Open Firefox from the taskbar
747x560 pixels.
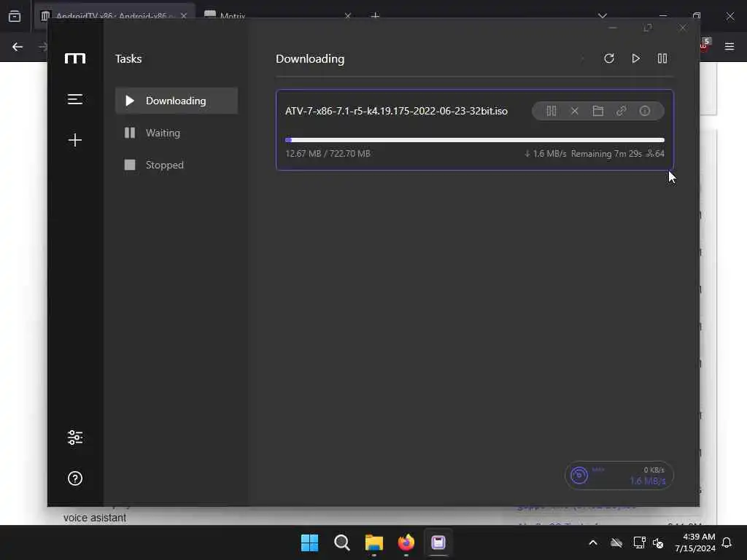click(406, 542)
